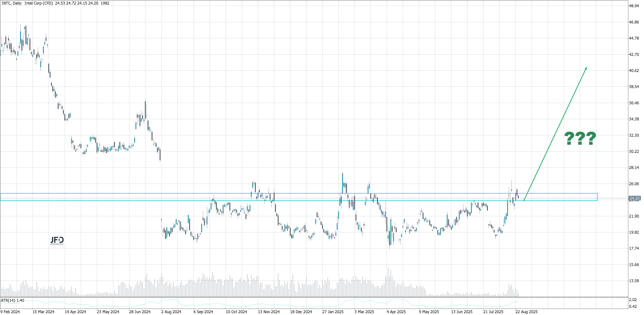644x315 pixels.
Task: Select the ATR(14) 1.40 indicator label
Action: click(x=13, y=300)
